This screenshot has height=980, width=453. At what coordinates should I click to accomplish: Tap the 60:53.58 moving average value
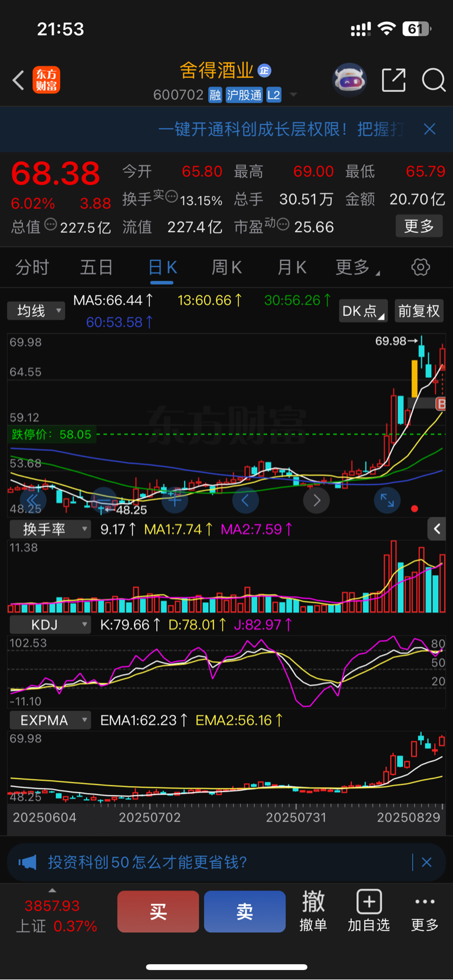tap(120, 322)
